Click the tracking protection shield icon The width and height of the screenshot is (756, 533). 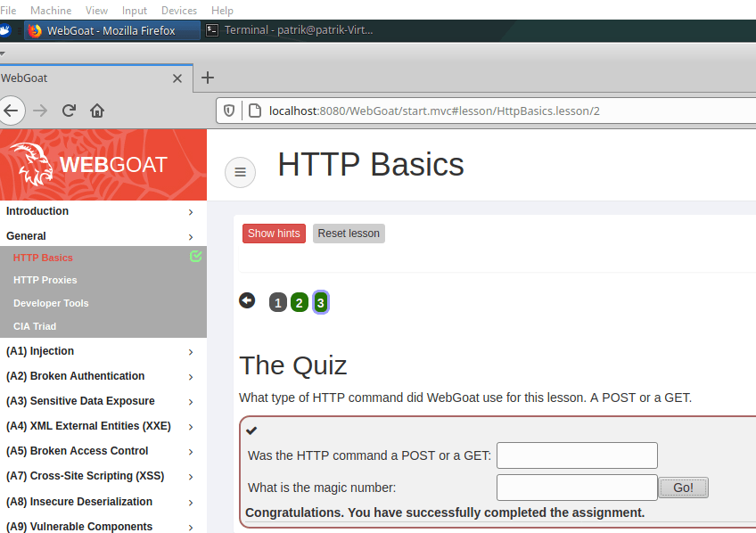coord(229,111)
